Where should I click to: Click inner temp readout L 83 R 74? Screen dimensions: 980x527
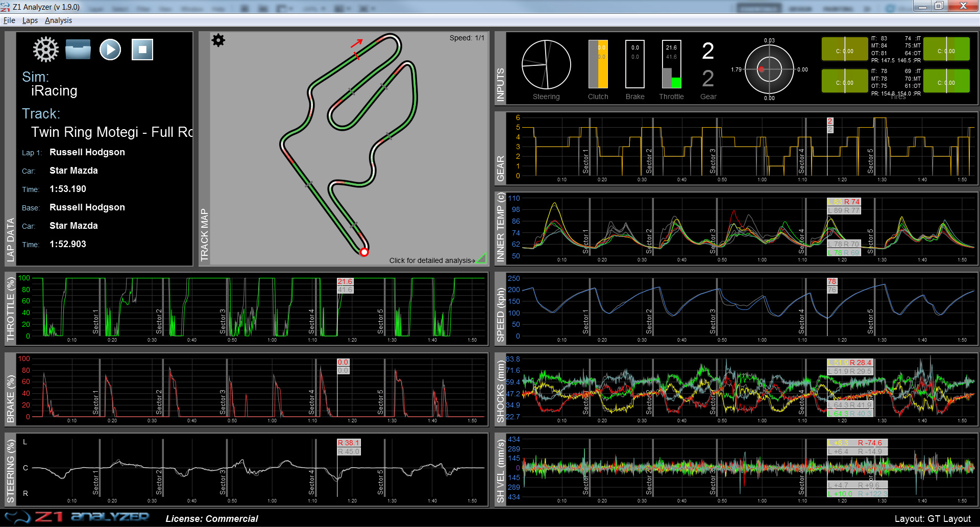coord(844,202)
